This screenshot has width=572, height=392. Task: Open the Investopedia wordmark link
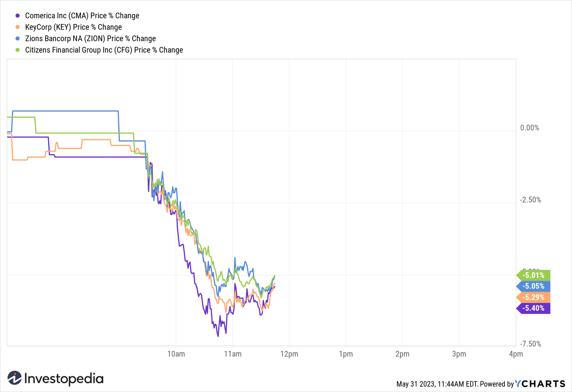coord(64,379)
